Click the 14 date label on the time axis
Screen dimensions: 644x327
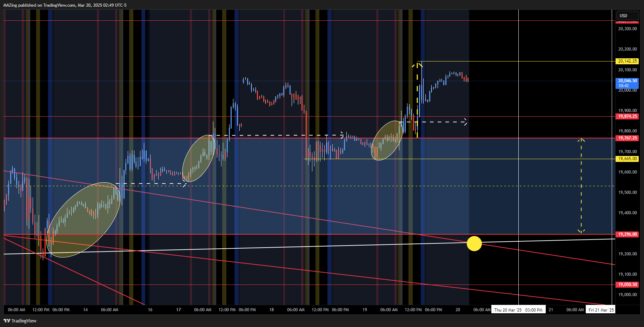pyautogui.click(x=85, y=310)
